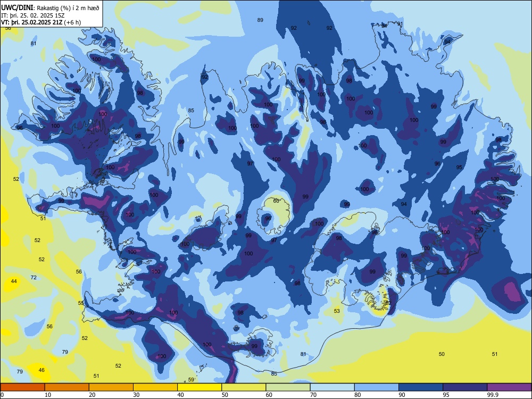This screenshot has height=399, width=532.
Task: Click the "UWC/DINI" model label
Action: 17,8
